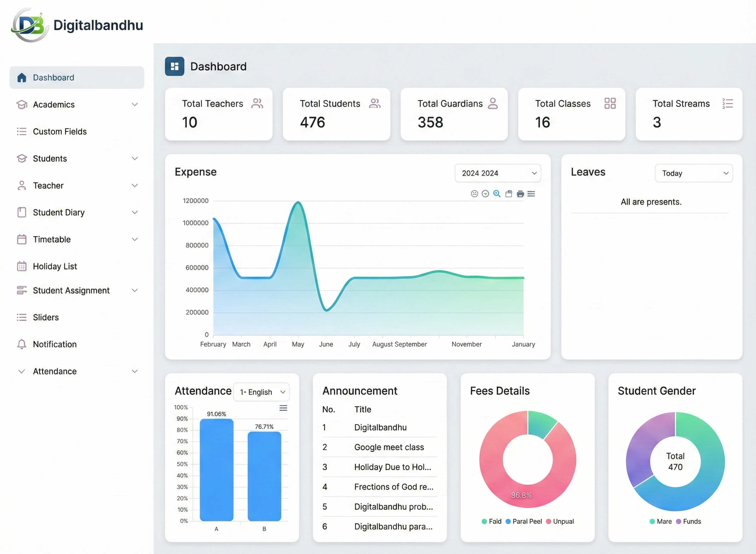Open the print icon in Expense chart toolbar
756x554 pixels.
coord(520,194)
